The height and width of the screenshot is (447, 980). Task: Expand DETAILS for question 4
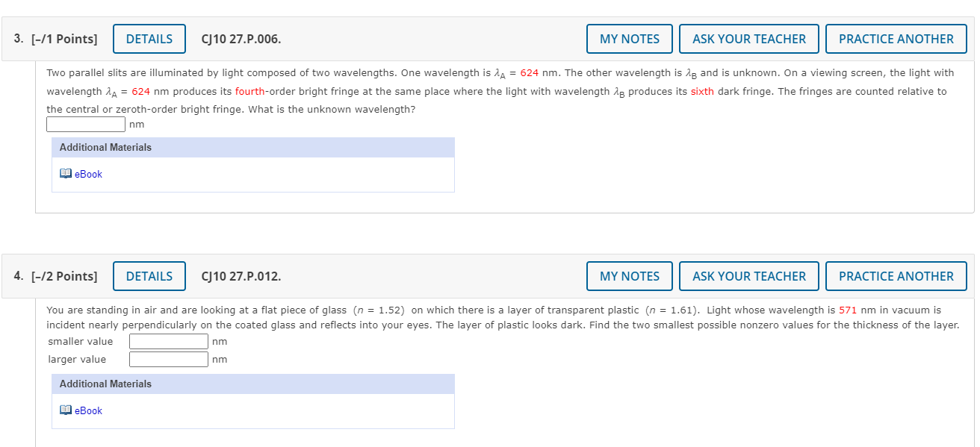point(149,276)
